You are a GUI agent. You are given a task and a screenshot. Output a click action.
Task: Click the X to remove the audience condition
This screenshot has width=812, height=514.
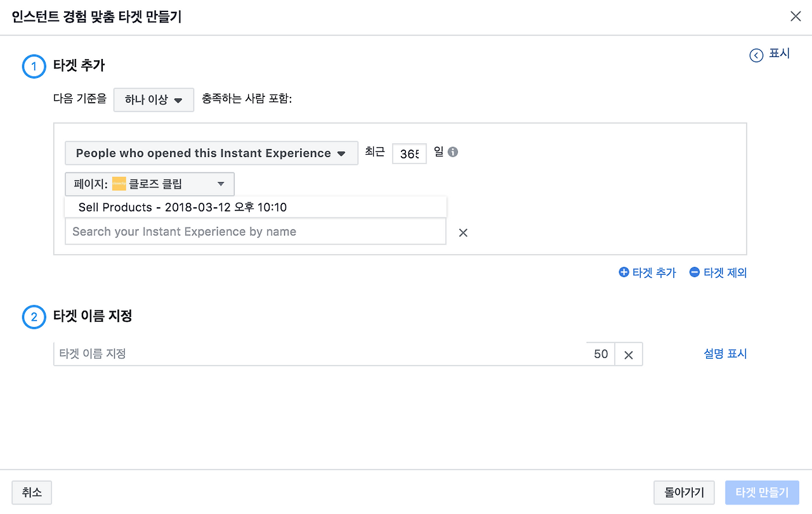pyautogui.click(x=462, y=233)
